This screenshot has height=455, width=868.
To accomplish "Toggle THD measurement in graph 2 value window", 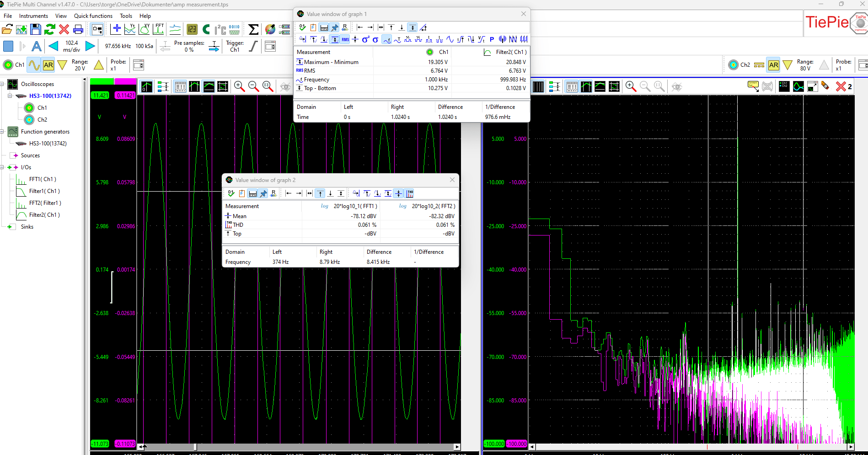I will pos(410,193).
